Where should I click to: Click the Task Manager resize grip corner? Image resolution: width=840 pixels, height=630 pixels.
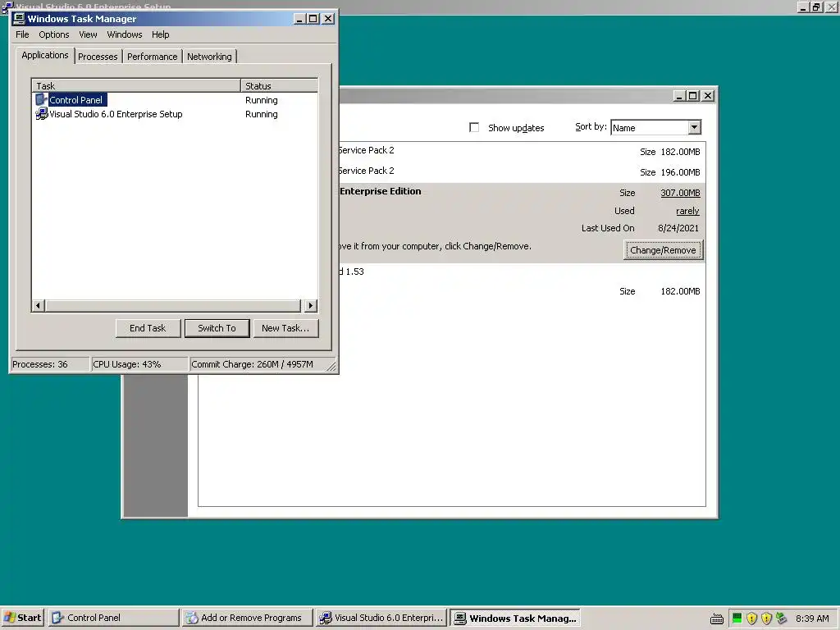click(331, 367)
